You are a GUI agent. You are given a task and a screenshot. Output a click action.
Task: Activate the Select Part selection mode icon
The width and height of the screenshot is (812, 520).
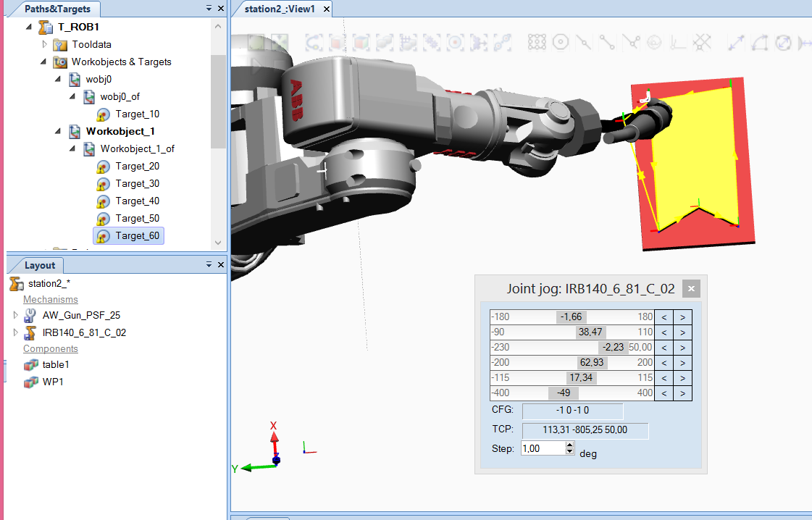coord(383,43)
